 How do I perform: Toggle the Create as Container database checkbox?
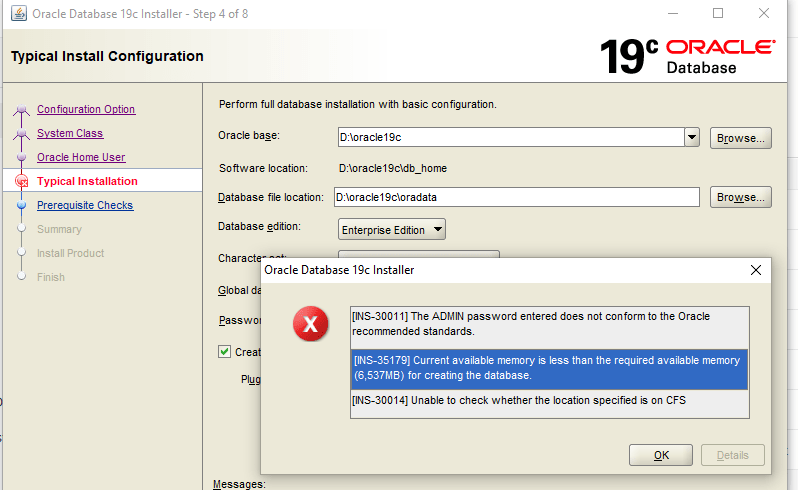tap(225, 352)
